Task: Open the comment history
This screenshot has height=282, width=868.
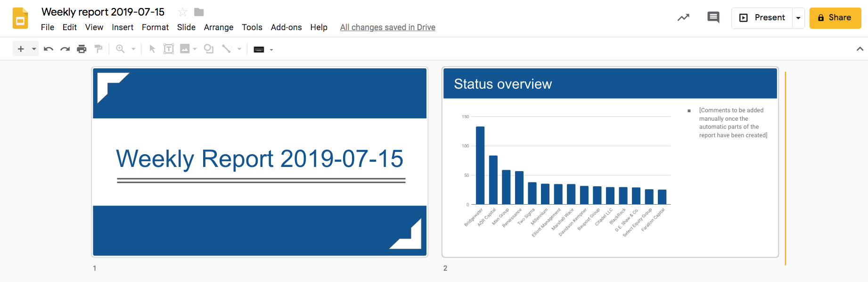Action: pos(713,18)
